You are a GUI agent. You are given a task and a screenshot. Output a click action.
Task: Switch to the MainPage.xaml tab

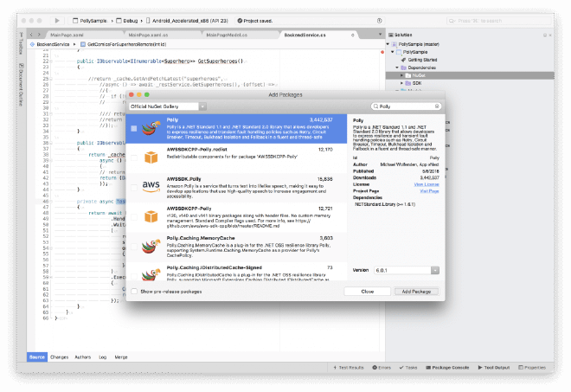(x=67, y=35)
